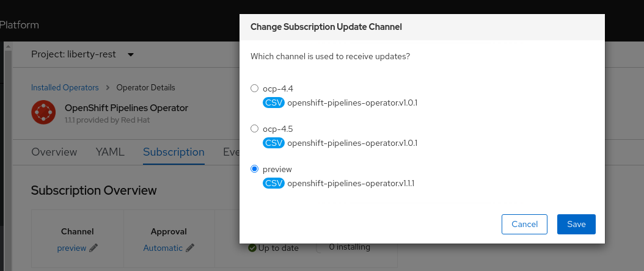This screenshot has width=644, height=271.
Task: Select the ocp-4.4 channel radio button
Action: [x=255, y=89]
